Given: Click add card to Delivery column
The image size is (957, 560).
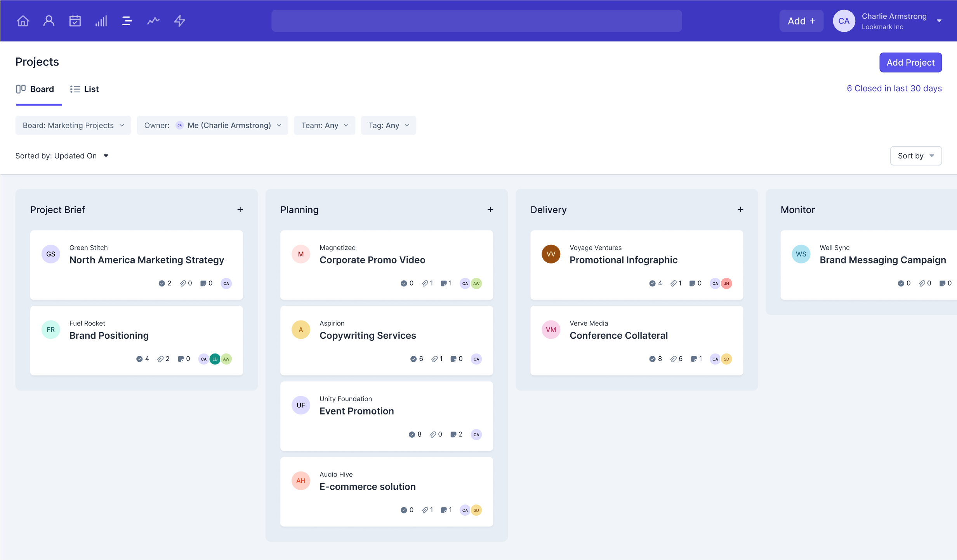Looking at the screenshot, I should click(740, 209).
